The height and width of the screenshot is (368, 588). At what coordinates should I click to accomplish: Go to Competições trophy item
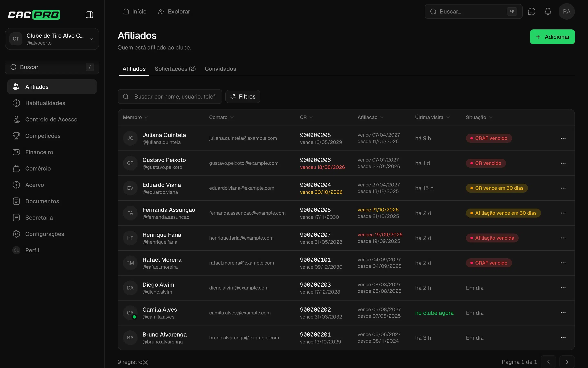(52, 136)
